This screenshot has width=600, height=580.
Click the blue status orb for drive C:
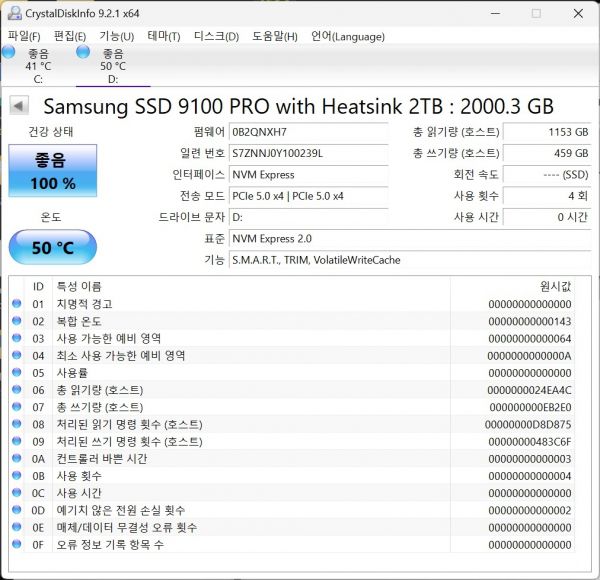pyautogui.click(x=8, y=52)
